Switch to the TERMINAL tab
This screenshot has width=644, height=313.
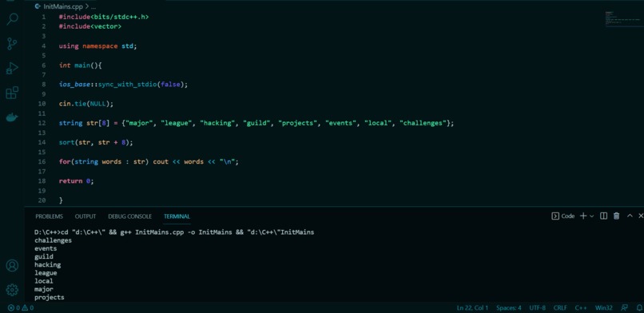[177, 216]
